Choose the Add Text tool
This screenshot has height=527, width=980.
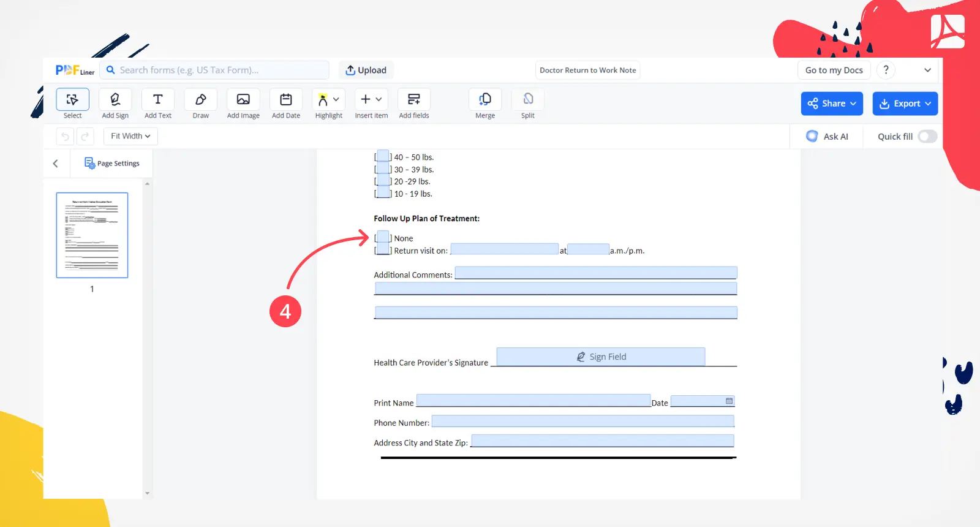tap(158, 104)
